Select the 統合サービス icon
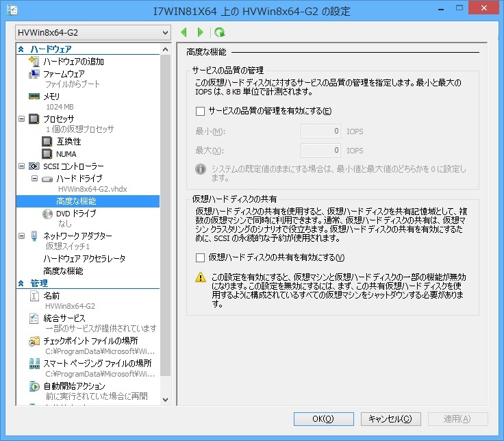The width and height of the screenshot is (504, 441). [34, 318]
